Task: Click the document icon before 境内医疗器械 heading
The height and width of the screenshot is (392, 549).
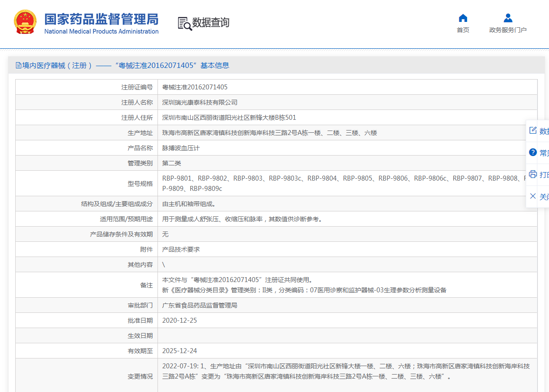Action: (x=18, y=65)
